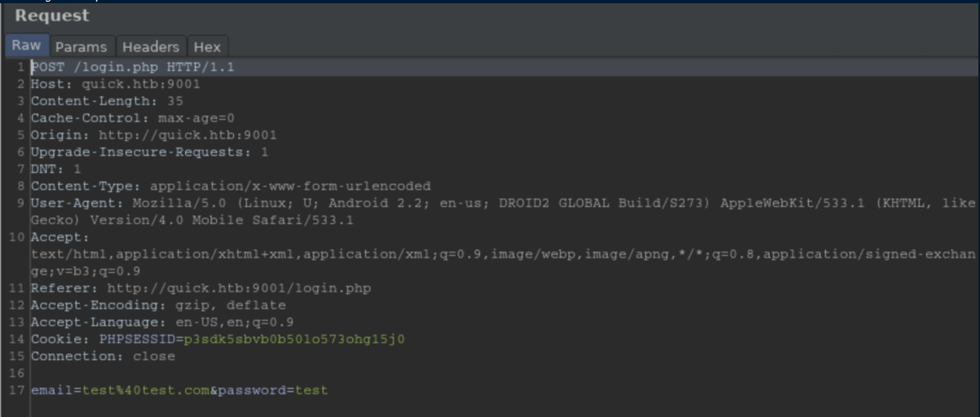Viewport: 980px width, 417px height.
Task: Open the Params tab
Action: [x=81, y=46]
